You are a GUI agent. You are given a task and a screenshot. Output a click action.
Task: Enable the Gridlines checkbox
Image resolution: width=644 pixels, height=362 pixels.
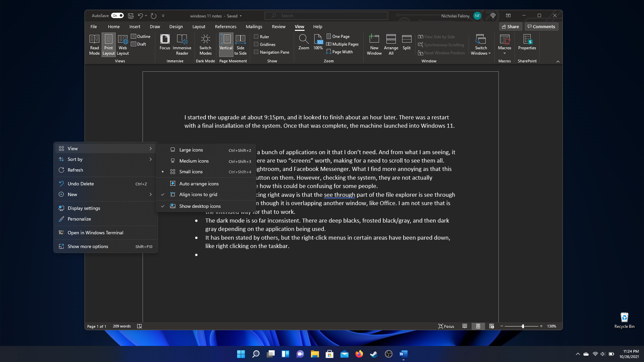pos(256,44)
